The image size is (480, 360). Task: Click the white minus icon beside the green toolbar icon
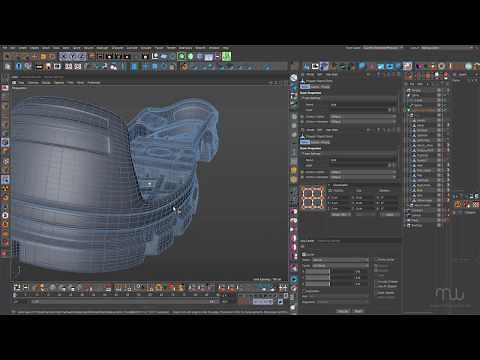(218, 57)
